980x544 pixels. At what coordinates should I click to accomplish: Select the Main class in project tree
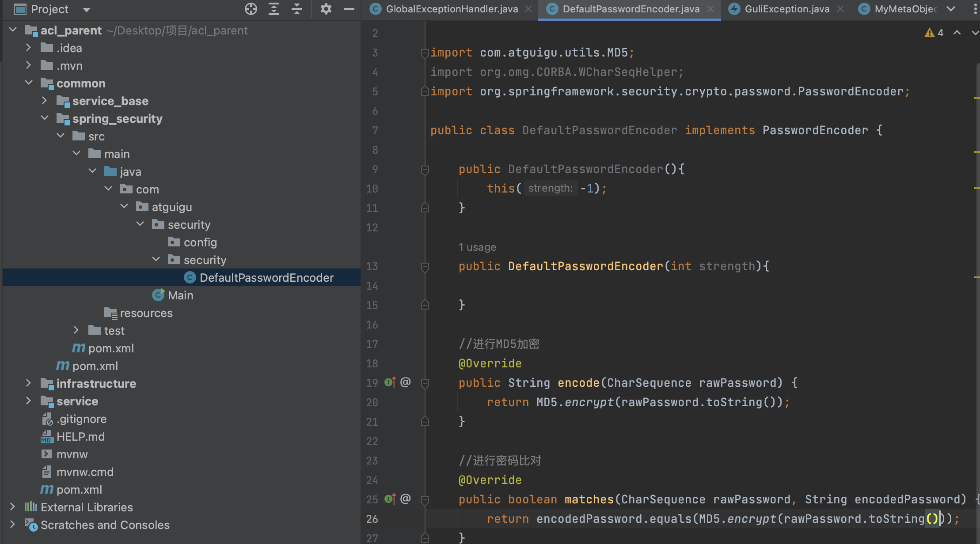point(180,295)
